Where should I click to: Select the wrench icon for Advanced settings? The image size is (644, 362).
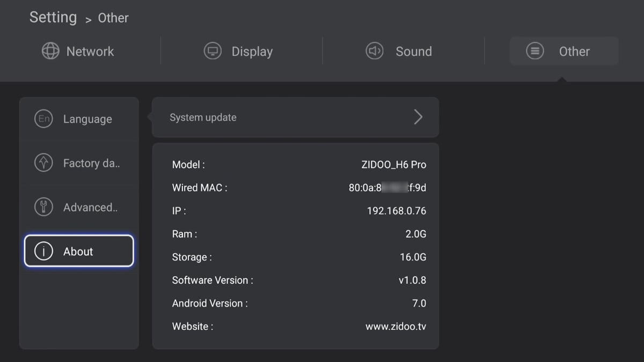43,207
